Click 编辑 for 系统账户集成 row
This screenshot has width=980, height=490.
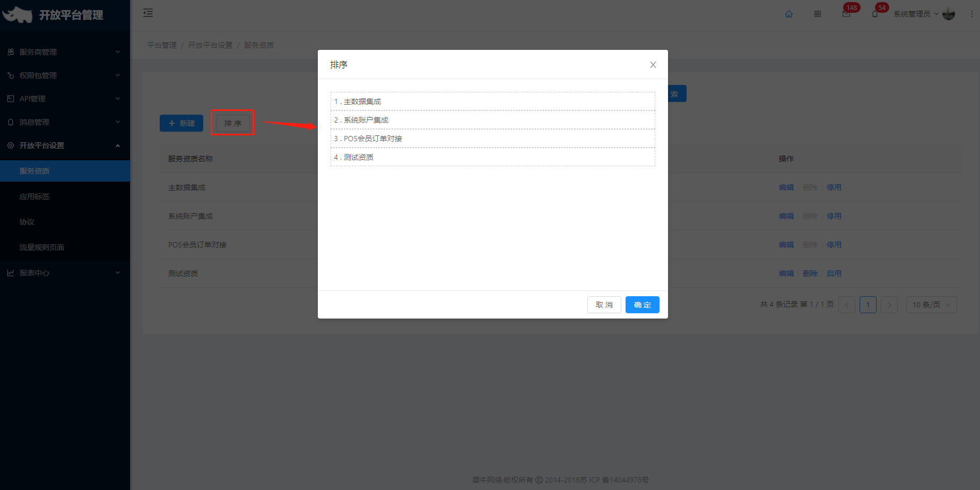[x=786, y=216]
